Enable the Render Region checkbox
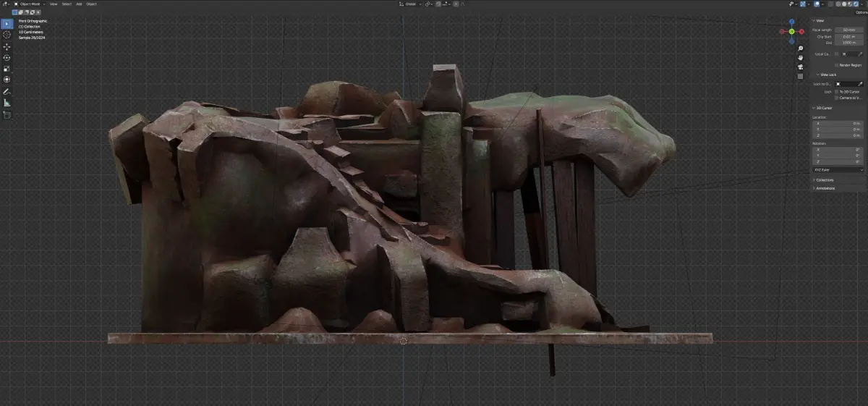868x406 pixels. click(836, 65)
